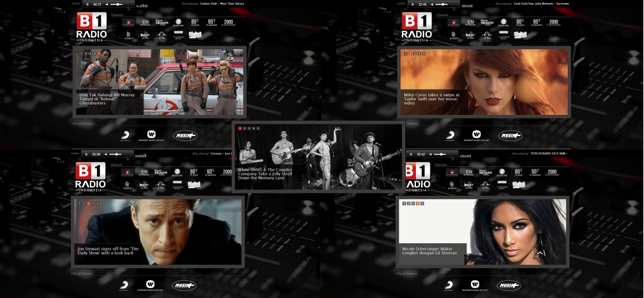
Task: Open Warner Music Group partner under the Taylor Swift slider
Action: point(476,136)
